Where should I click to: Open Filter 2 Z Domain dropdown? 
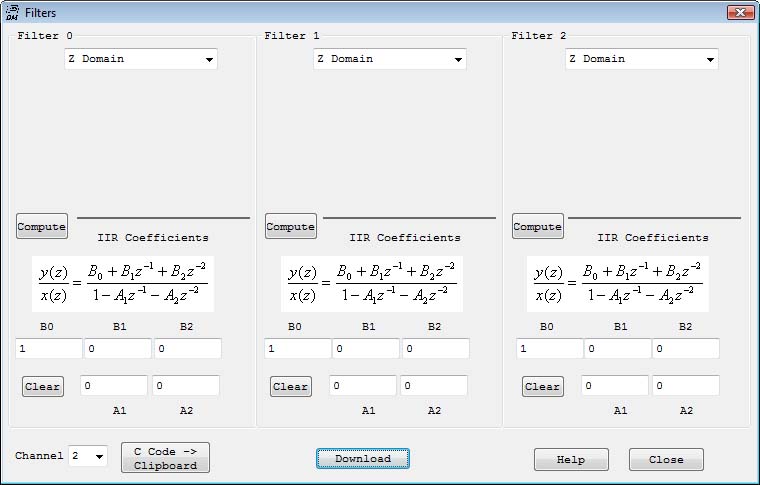pyautogui.click(x=641, y=59)
